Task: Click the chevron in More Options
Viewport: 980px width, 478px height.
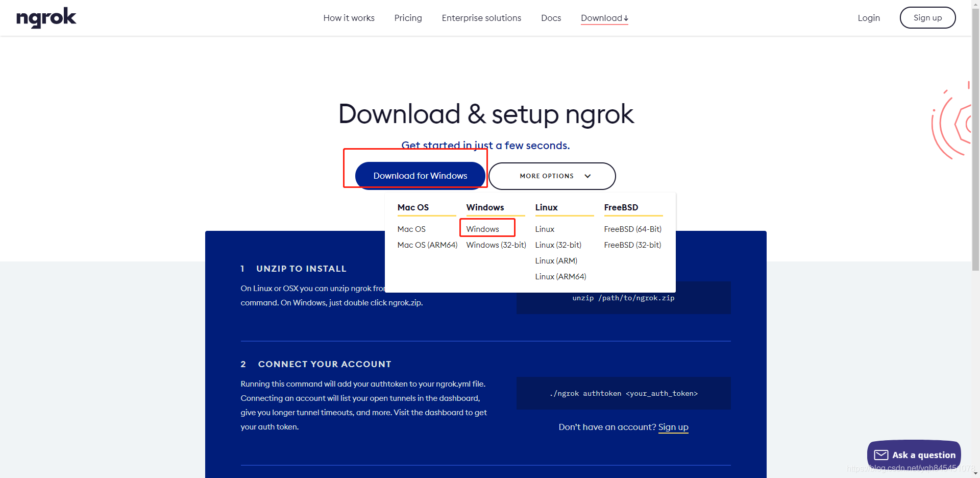Action: tap(587, 176)
